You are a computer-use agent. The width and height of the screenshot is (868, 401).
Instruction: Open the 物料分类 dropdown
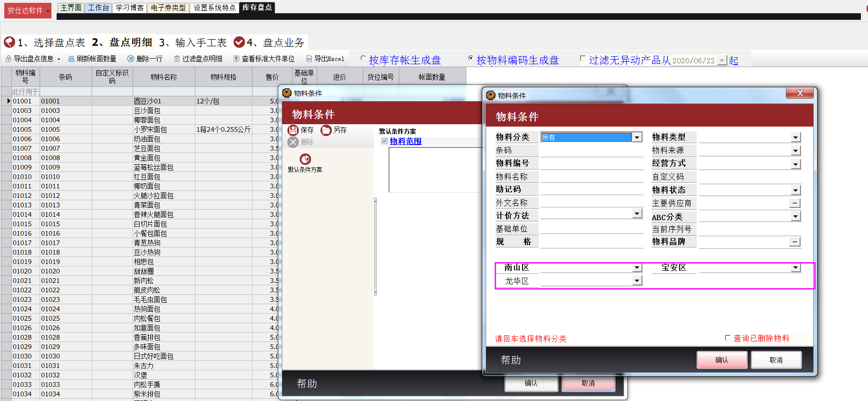pos(637,137)
